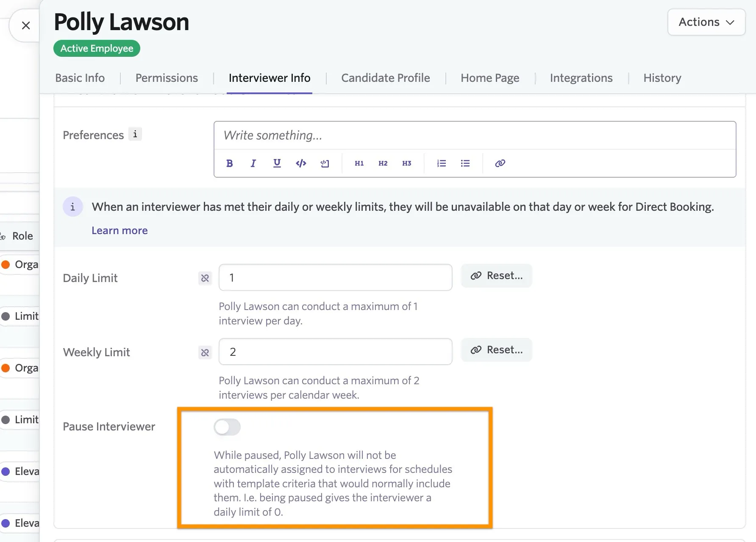
Task: Apply inline code formatting
Action: point(301,163)
